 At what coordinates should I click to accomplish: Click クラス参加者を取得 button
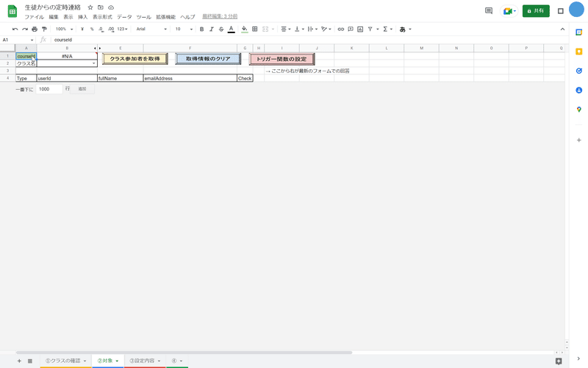click(x=135, y=59)
